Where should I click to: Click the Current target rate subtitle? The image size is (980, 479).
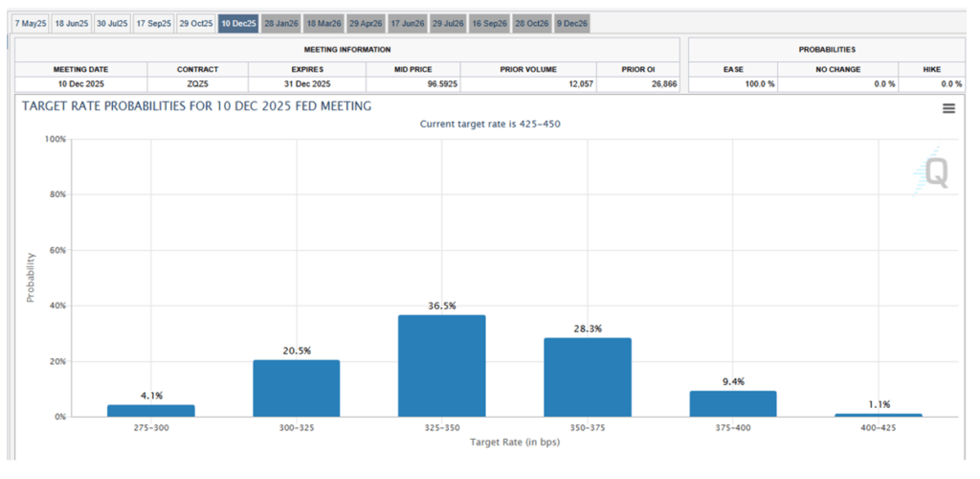tap(490, 124)
